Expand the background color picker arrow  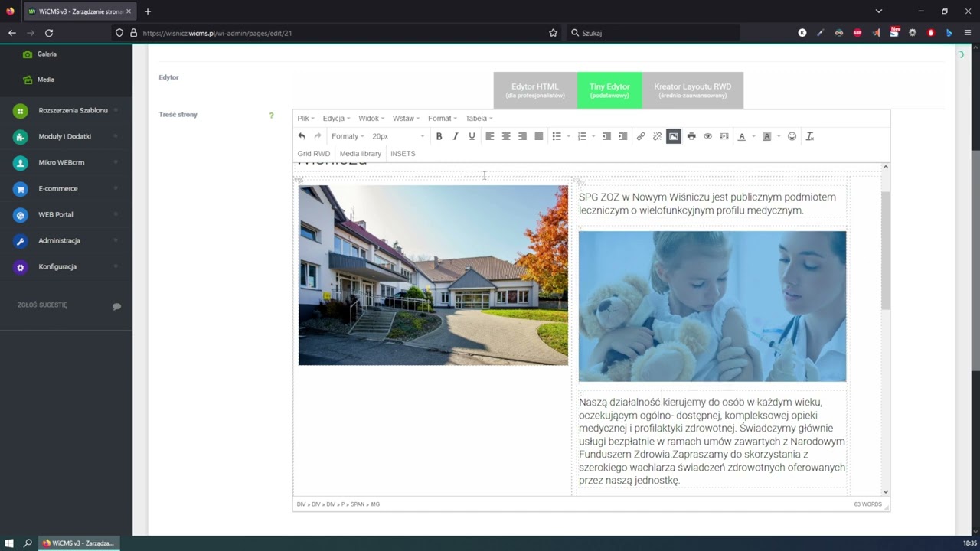point(779,136)
